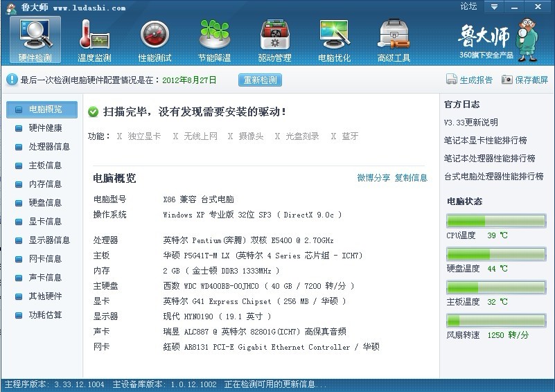Click the network card value 鈺硕 AR8131
Image resolution: width=555 pixels, height=392 pixels.
point(271,347)
